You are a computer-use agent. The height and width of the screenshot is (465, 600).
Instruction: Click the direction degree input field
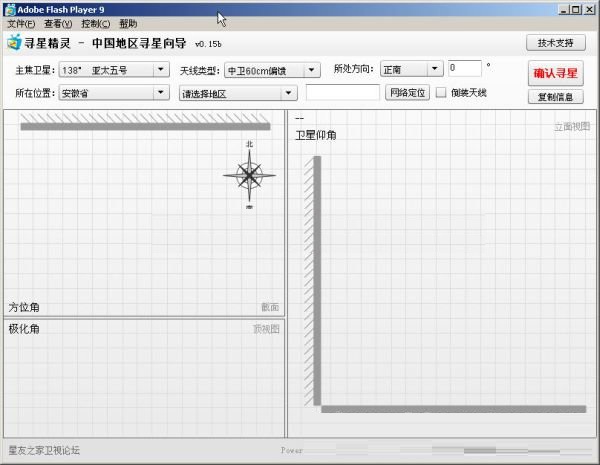coord(465,69)
